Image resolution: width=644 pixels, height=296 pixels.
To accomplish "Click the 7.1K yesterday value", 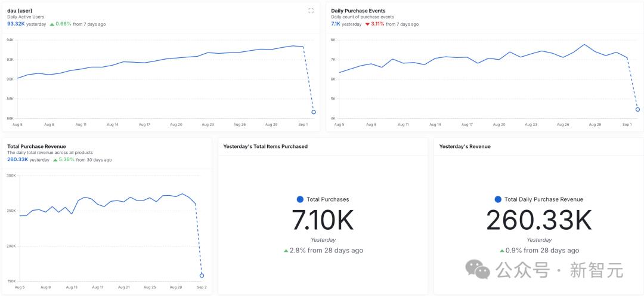I will 336,24.
